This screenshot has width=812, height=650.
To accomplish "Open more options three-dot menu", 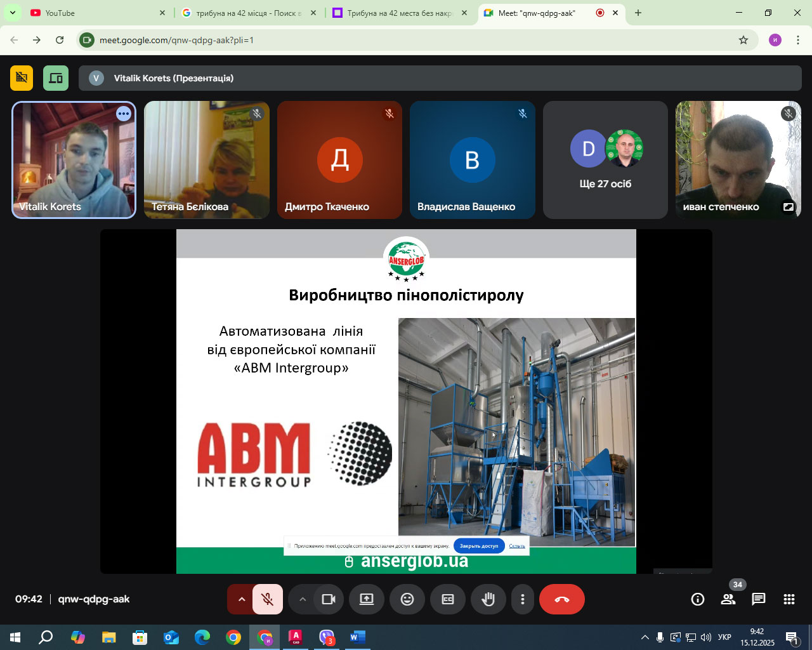I will click(523, 599).
